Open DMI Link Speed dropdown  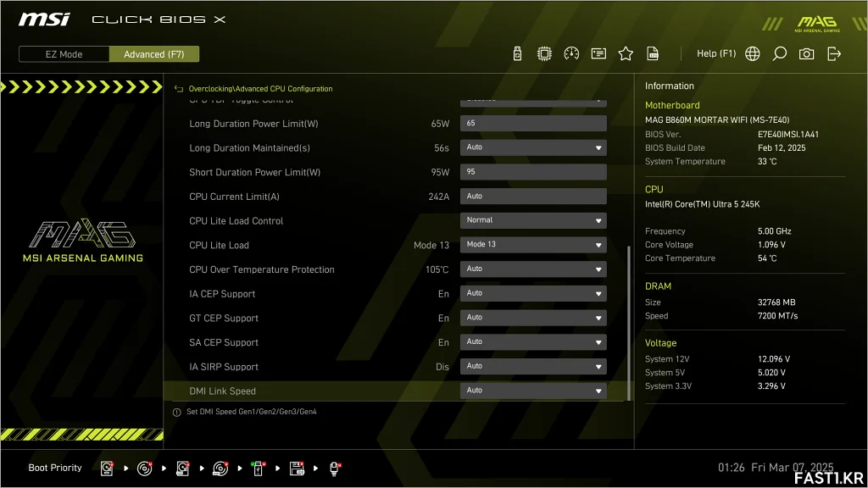coord(533,391)
